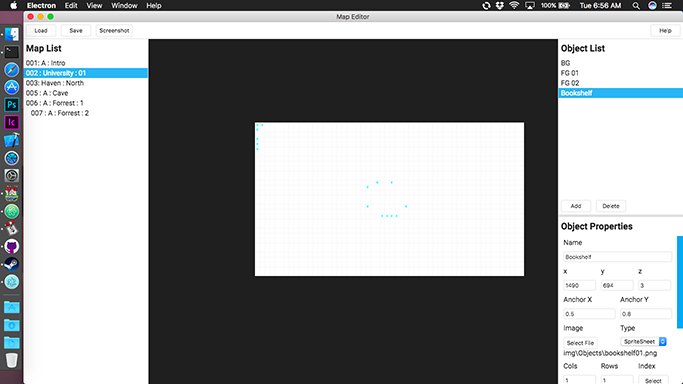Open the App Store dock icon

(12, 87)
